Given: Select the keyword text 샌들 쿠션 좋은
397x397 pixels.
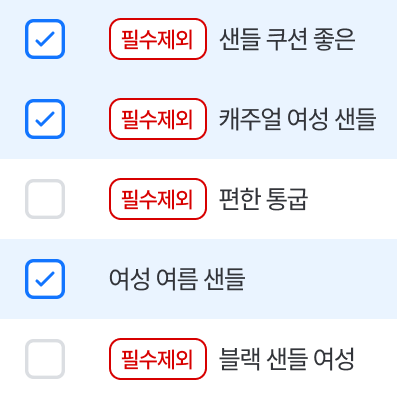Looking at the screenshot, I should tap(287, 40).
